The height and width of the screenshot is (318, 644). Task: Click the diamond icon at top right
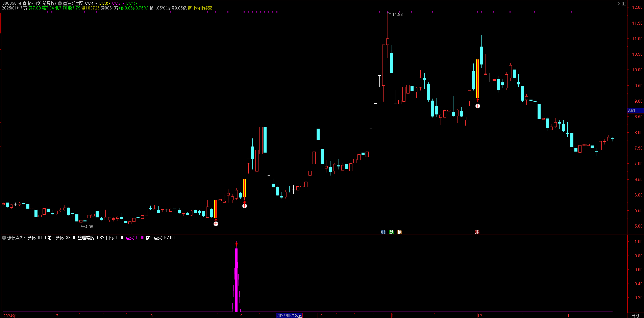618,3
